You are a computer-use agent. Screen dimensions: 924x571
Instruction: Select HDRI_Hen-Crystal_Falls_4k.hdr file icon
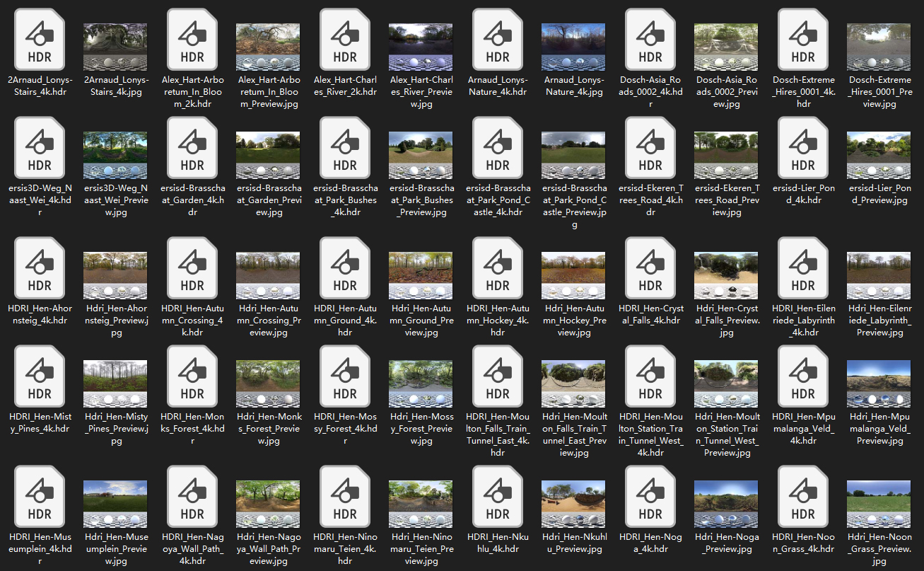650,269
